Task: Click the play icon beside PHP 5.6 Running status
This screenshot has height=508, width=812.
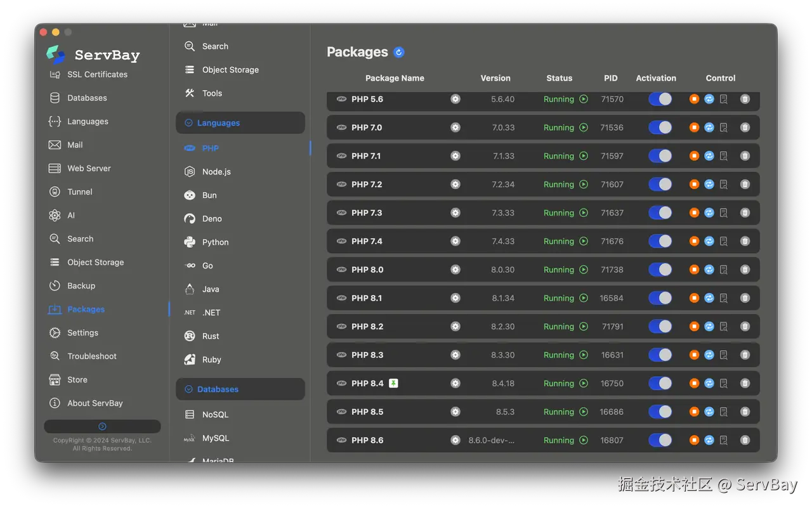Action: pos(584,99)
